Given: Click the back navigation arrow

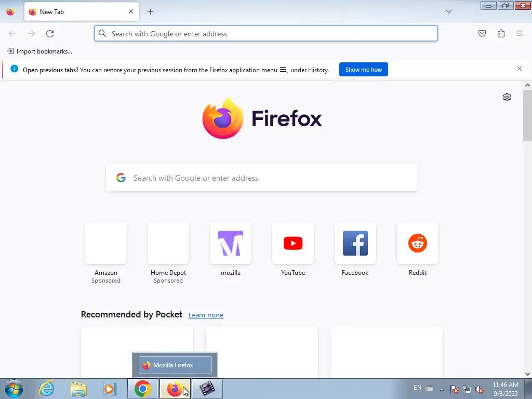Looking at the screenshot, I should pos(12,33).
